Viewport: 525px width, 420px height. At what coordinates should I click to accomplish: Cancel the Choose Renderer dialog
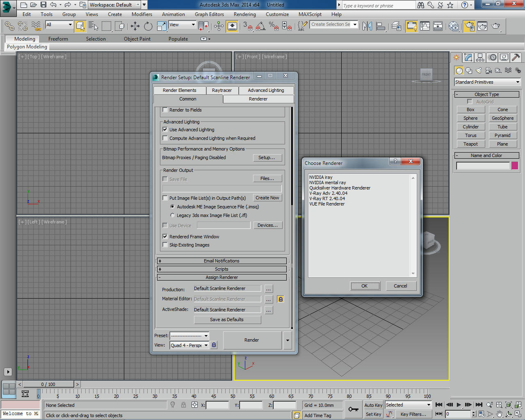pyautogui.click(x=400, y=286)
